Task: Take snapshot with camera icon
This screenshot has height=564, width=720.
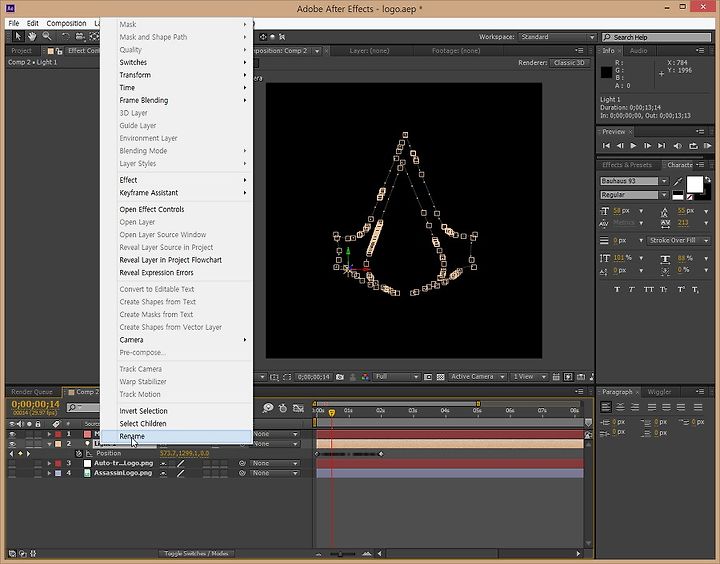Action: click(x=340, y=377)
